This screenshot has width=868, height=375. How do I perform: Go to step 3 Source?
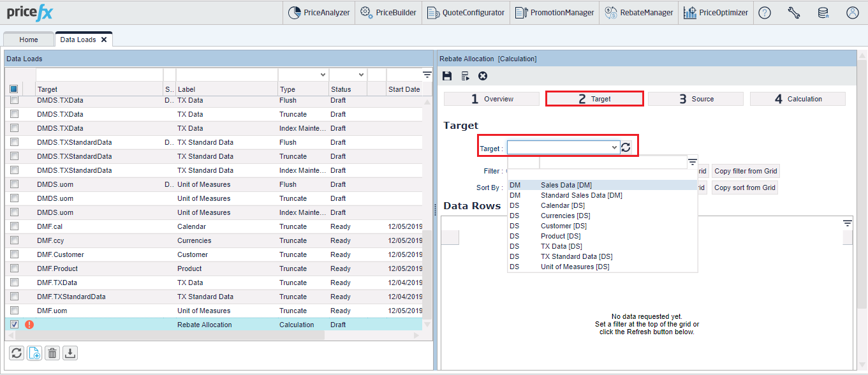[x=696, y=99]
